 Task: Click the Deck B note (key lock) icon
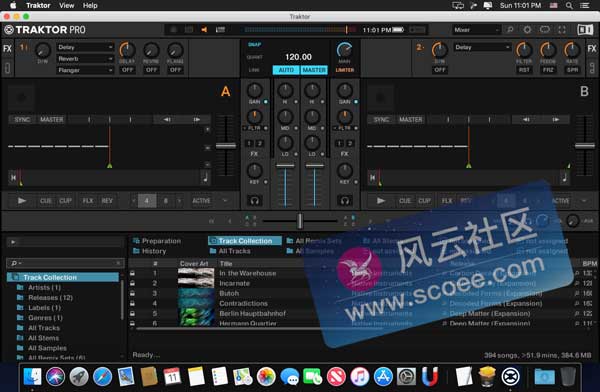[564, 177]
